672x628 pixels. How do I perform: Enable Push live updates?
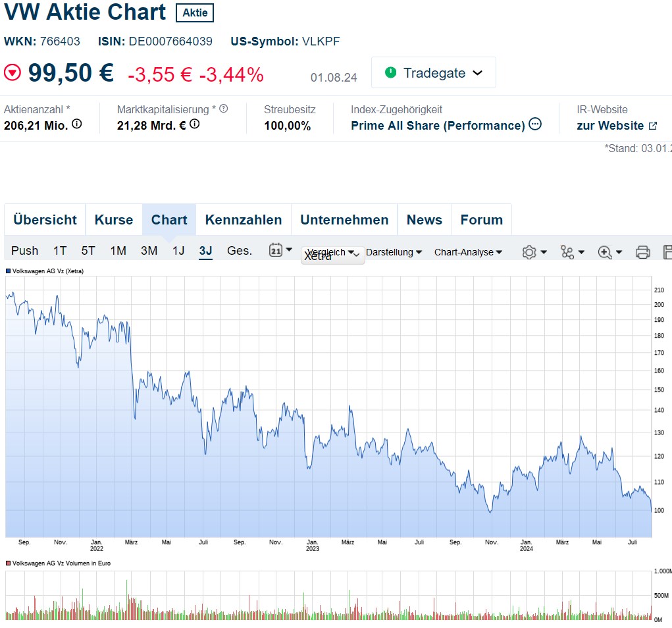click(25, 251)
